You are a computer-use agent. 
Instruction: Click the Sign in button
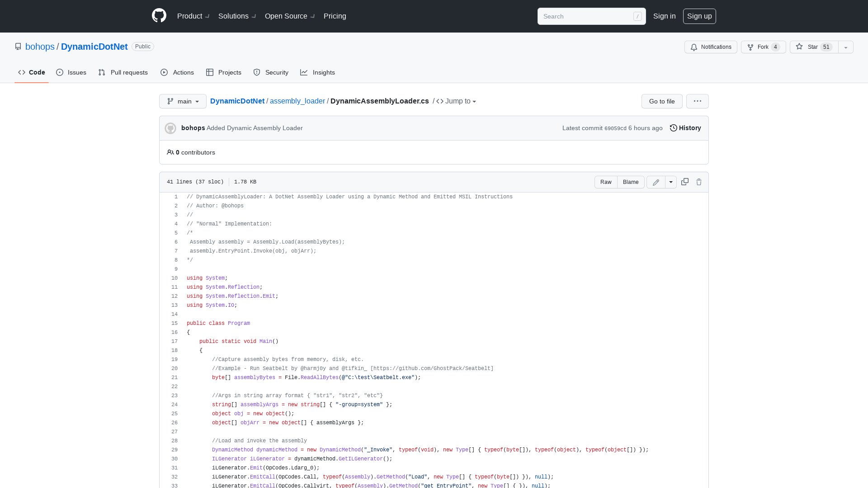[x=664, y=16]
